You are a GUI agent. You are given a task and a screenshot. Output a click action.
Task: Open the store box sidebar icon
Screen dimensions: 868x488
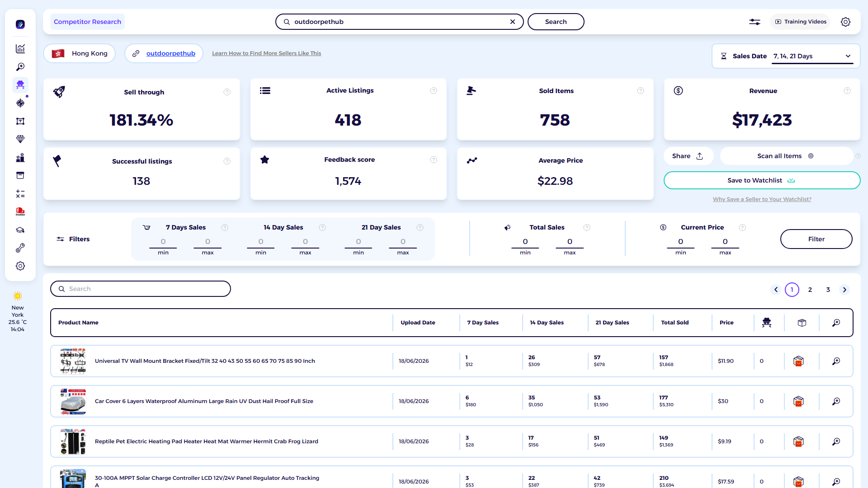(x=20, y=175)
